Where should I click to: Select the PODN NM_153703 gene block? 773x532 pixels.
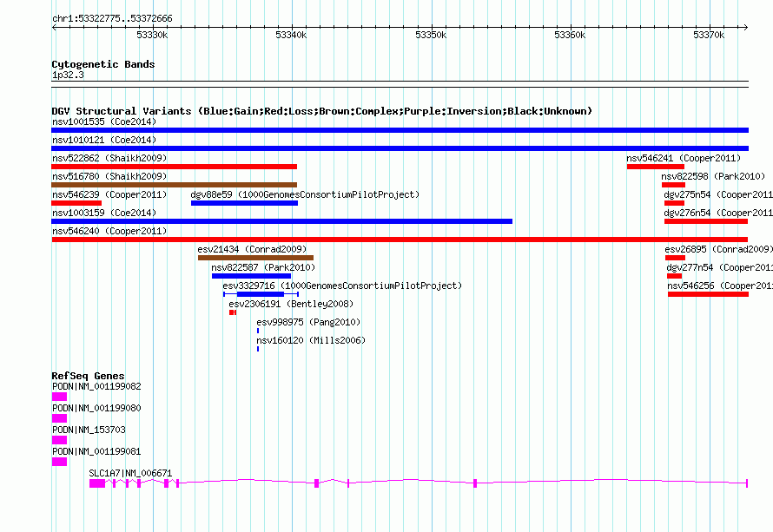click(x=59, y=440)
